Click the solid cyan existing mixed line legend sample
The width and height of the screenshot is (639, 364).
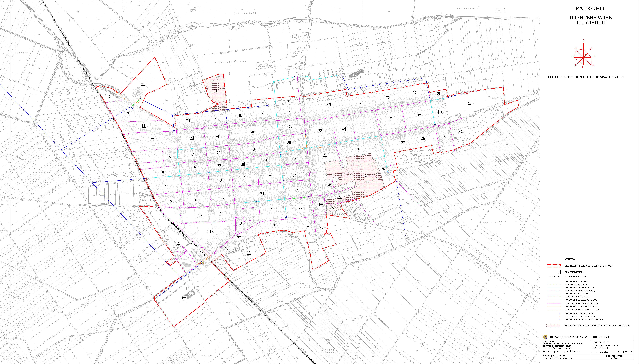[554, 288]
